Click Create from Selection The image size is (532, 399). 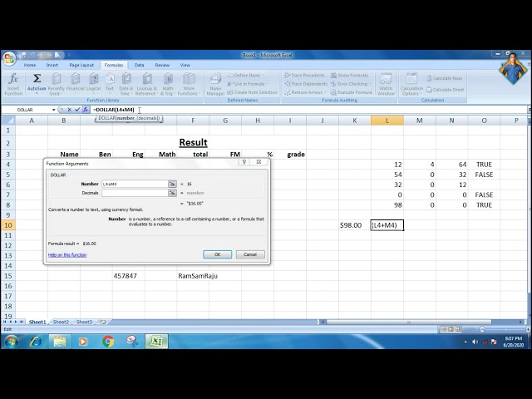click(252, 92)
